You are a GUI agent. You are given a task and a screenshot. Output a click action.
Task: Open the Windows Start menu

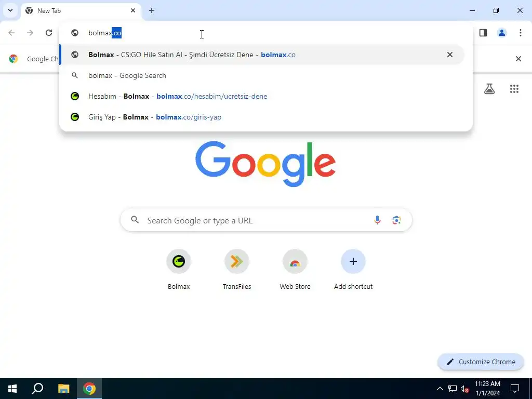point(12,389)
